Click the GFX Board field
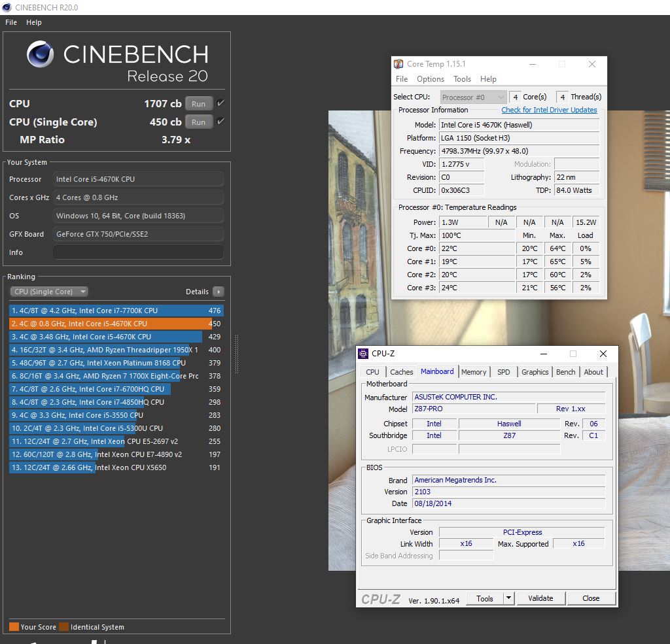Image resolution: width=670 pixels, height=644 pixels. 138,234
